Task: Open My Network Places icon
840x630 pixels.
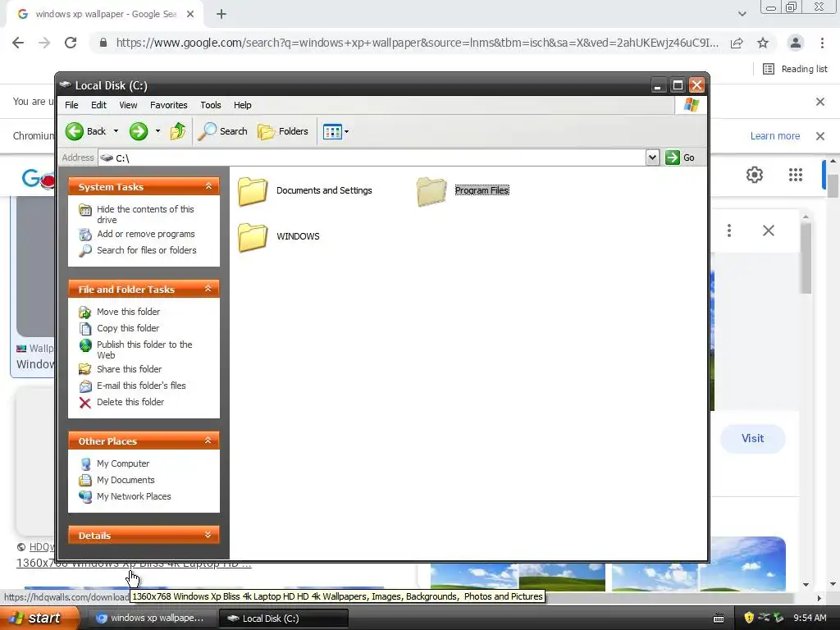Action: pos(85,496)
